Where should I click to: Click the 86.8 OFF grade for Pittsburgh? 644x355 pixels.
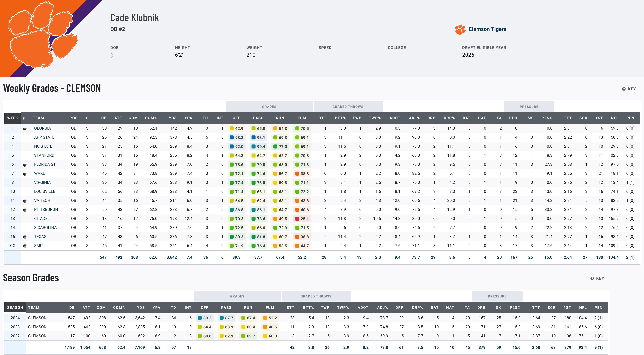click(x=236, y=210)
